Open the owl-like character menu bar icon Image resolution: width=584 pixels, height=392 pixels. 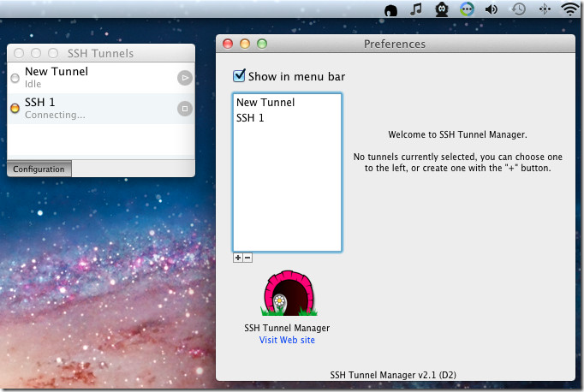point(442,9)
